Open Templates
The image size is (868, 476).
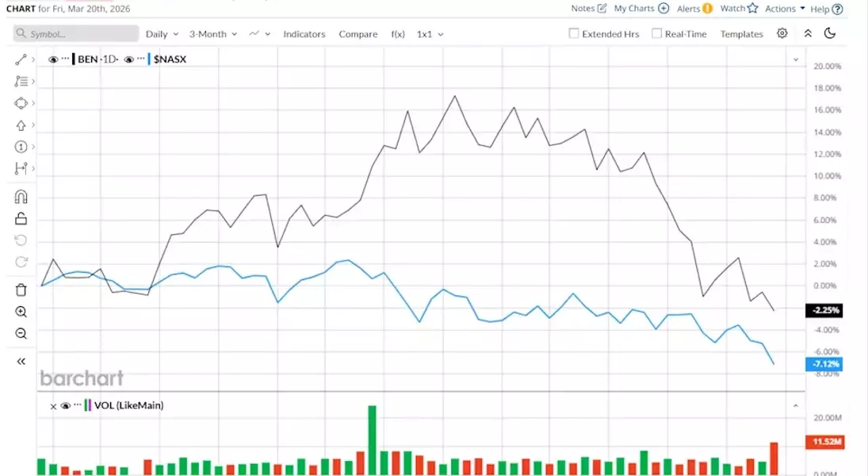(741, 34)
